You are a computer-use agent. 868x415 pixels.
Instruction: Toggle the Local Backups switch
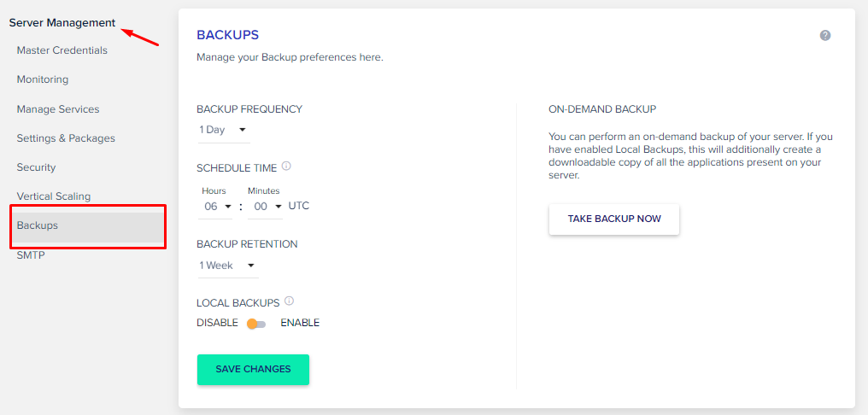coord(256,324)
